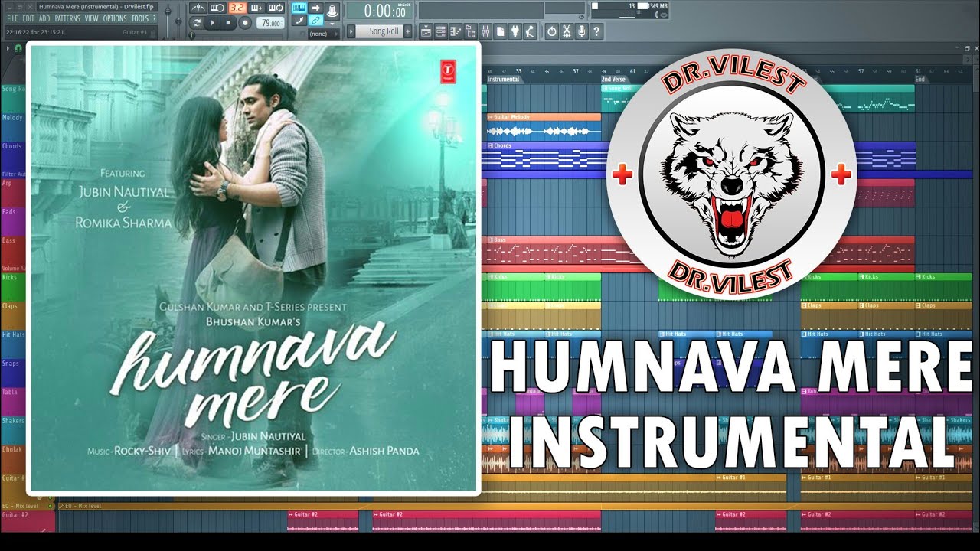Open the OPTIONS menu
This screenshot has height=551, width=980.
point(115,18)
